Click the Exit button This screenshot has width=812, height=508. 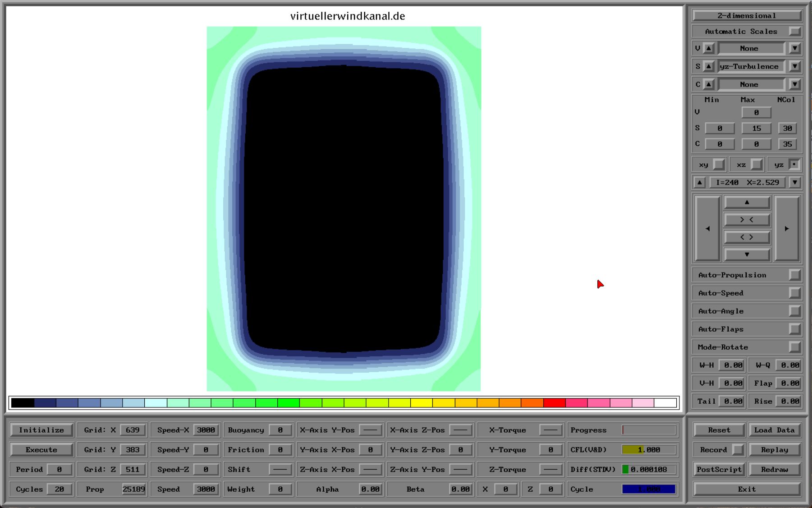pyautogui.click(x=747, y=489)
